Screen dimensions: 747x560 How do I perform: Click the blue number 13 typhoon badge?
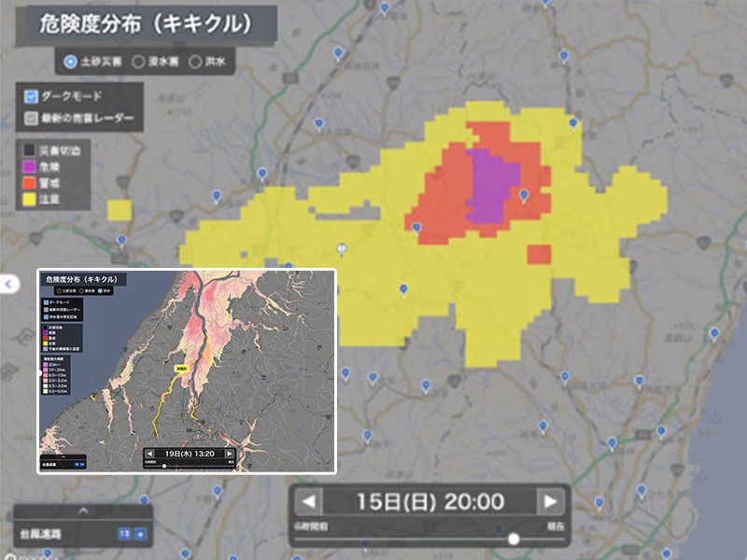click(123, 534)
